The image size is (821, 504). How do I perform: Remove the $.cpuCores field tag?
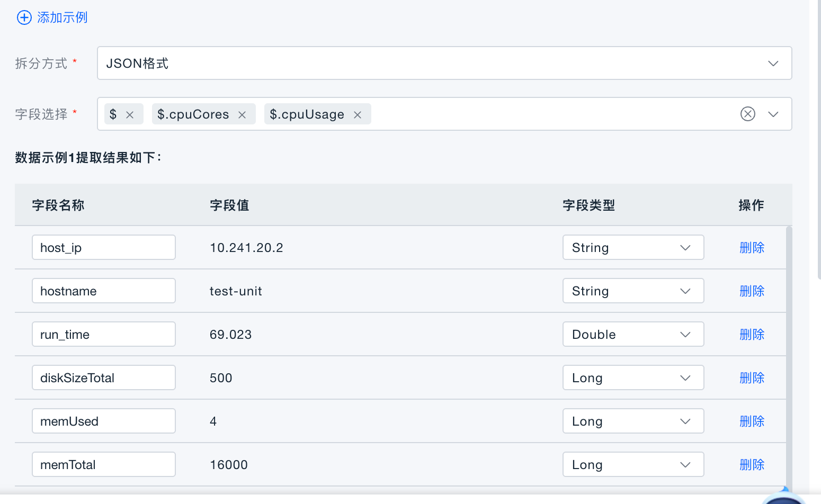242,114
